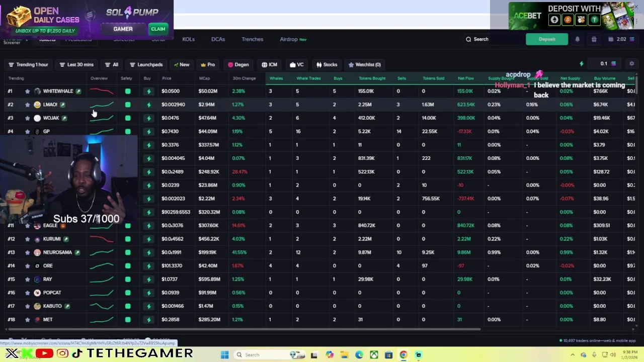Click the WHITEWHALE green safety indicator
Image resolution: width=644 pixels, height=362 pixels.
tap(128, 91)
